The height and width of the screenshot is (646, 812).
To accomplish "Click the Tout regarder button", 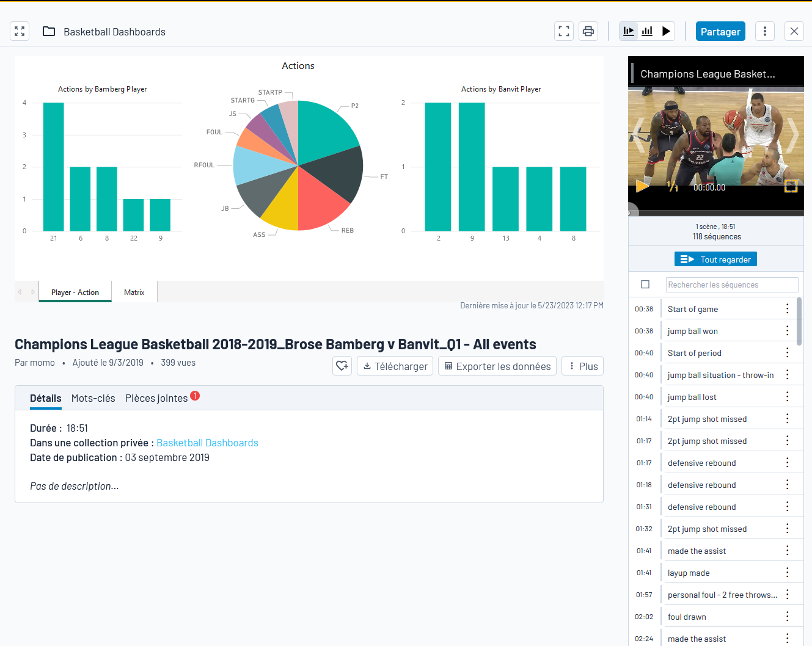I will [x=715, y=259].
